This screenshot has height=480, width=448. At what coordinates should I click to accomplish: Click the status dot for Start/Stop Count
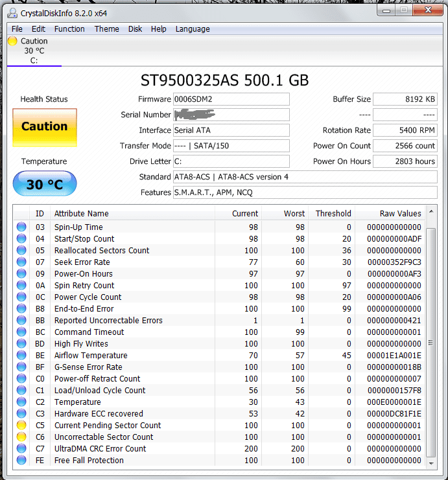(21, 238)
